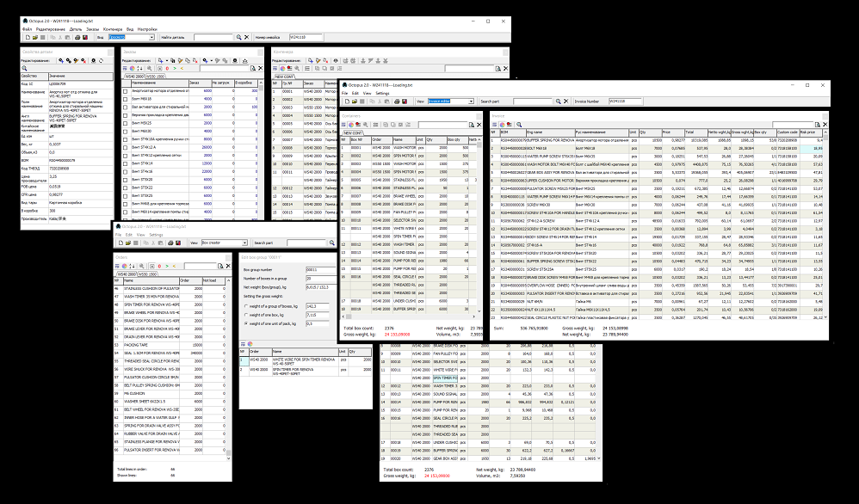Click the Box group number field showing 00011
Viewport: 859px width, 504px height.
pyautogui.click(x=321, y=270)
